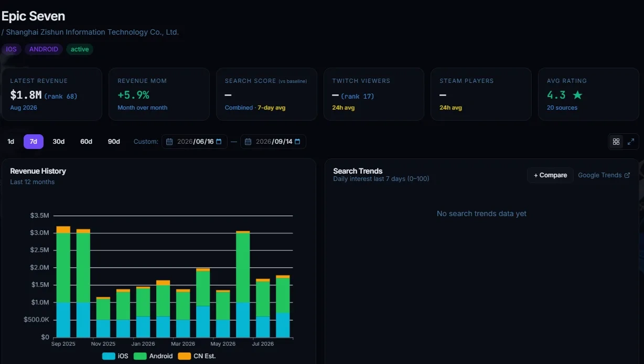Click the custom start date field 2026/06/16

(195, 142)
